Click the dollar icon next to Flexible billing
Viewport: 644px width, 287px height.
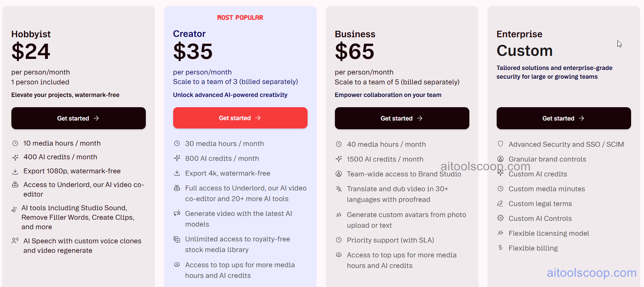pyautogui.click(x=500, y=247)
